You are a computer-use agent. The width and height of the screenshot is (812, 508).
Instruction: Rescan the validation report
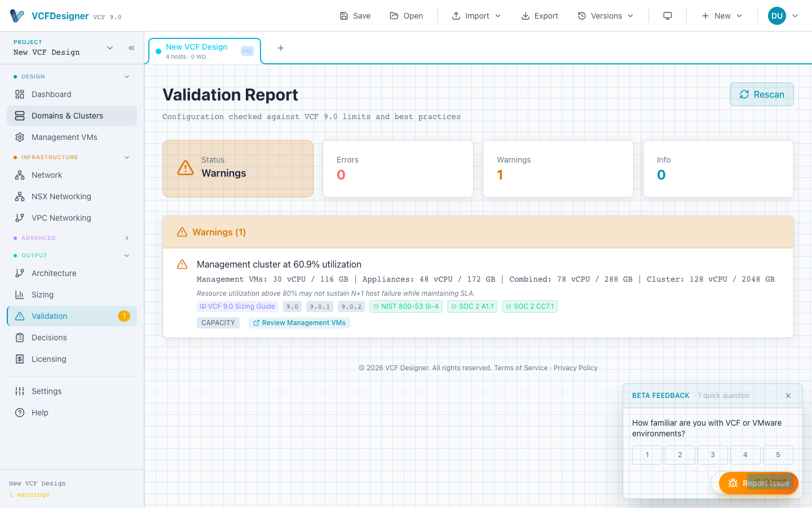(761, 94)
